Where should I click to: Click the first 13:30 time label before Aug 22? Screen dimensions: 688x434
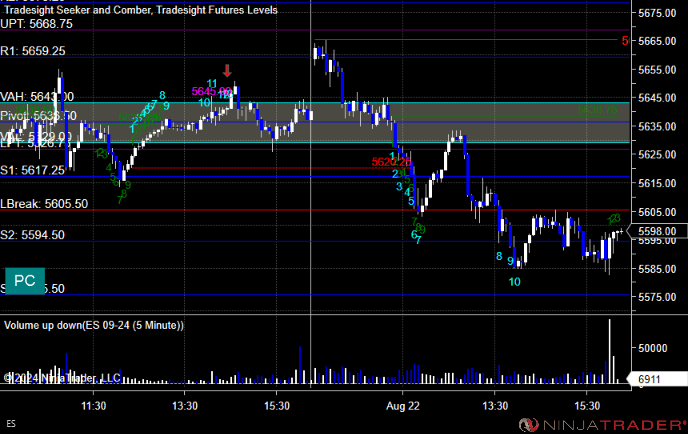pos(185,406)
